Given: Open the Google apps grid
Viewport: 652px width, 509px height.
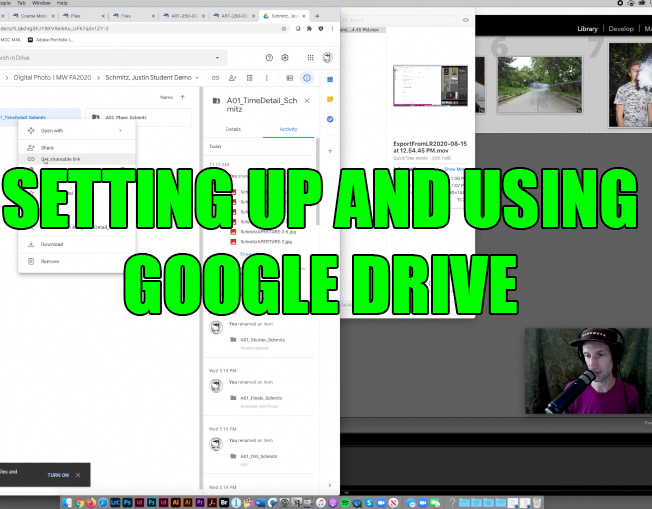Looking at the screenshot, I should [x=310, y=58].
